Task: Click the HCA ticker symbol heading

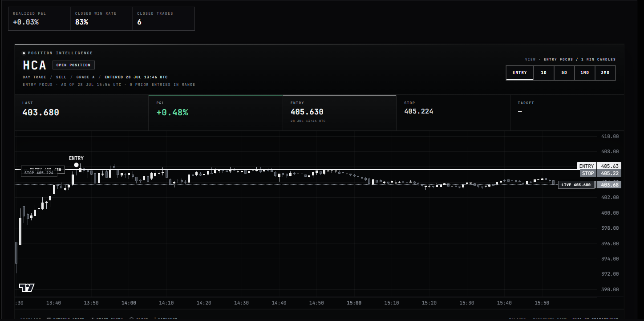Action: click(35, 65)
